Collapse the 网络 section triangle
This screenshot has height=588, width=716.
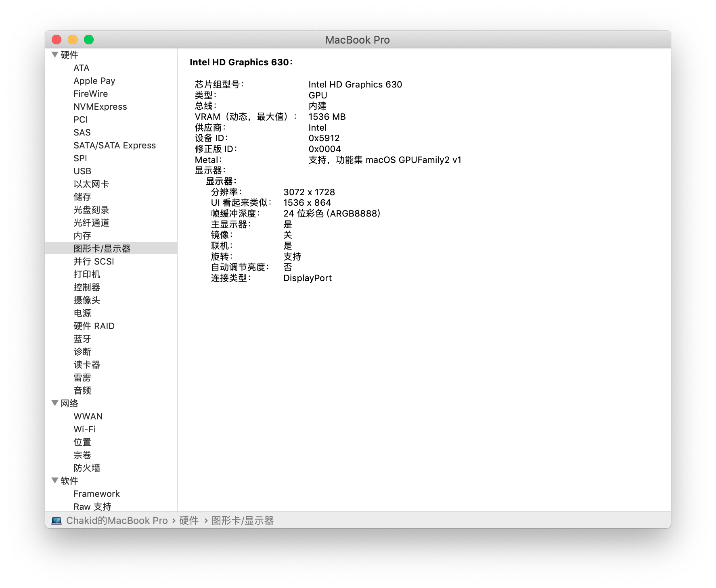[55, 403]
